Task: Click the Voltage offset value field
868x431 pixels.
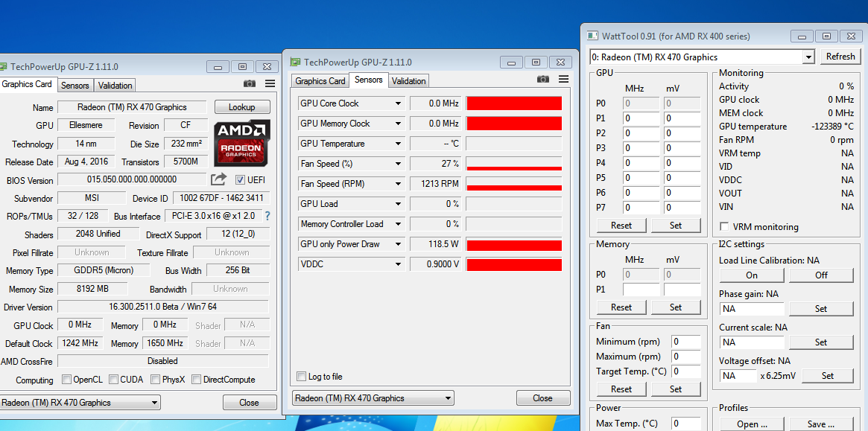Action: [738, 376]
